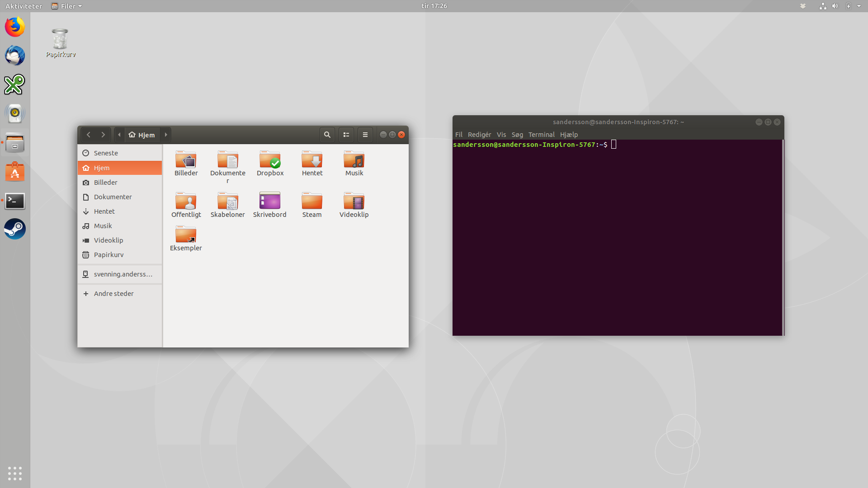
Task: Minimize the Files window
Action: (x=383, y=135)
